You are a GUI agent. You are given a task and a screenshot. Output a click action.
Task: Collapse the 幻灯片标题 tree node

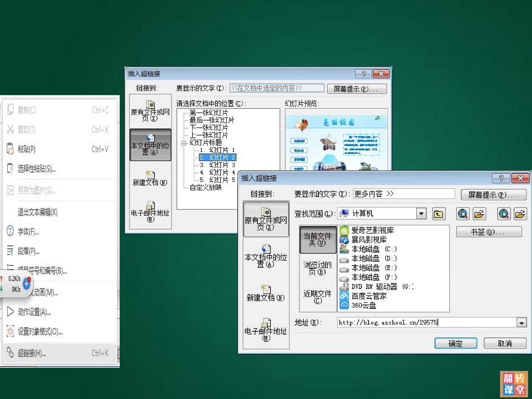(x=184, y=143)
